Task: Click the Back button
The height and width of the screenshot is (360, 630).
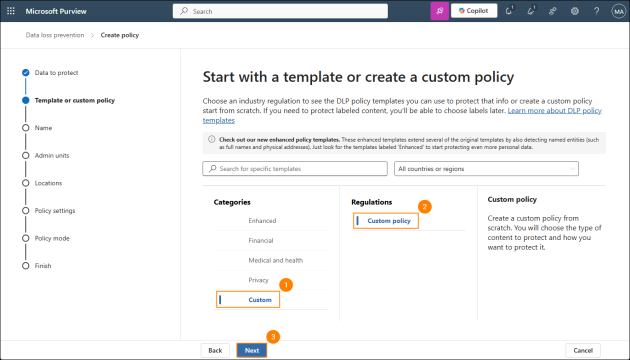Action: [x=215, y=350]
